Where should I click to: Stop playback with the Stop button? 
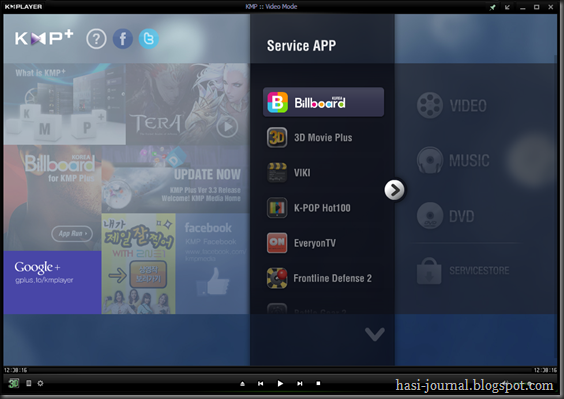pyautogui.click(x=318, y=384)
